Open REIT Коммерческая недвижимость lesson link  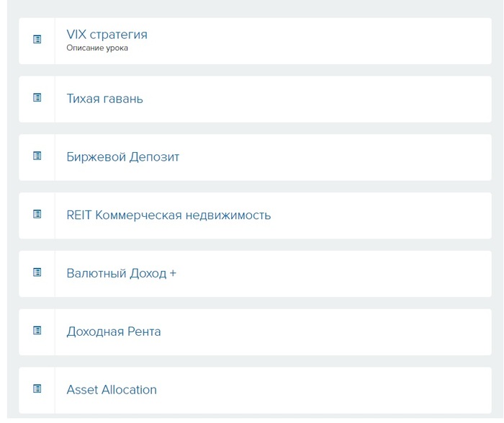(168, 215)
